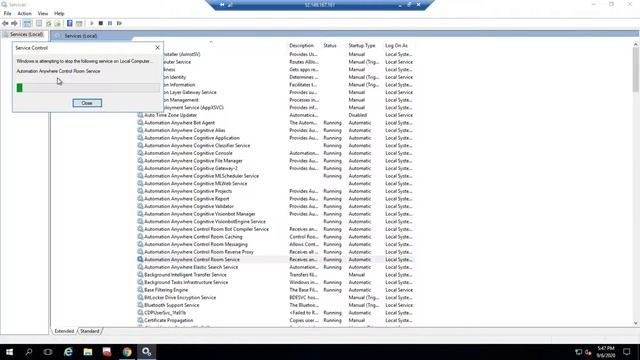Select Base Filtering Engine service

coord(166,290)
